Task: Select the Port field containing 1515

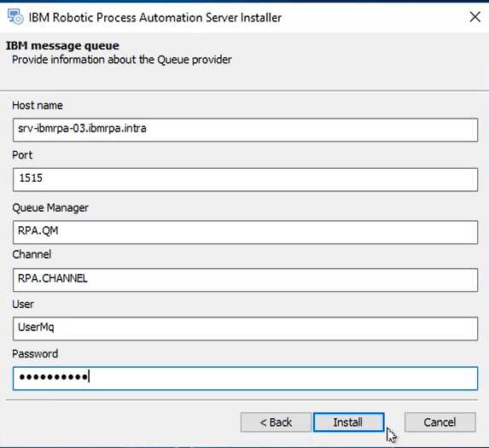Action: (x=245, y=179)
